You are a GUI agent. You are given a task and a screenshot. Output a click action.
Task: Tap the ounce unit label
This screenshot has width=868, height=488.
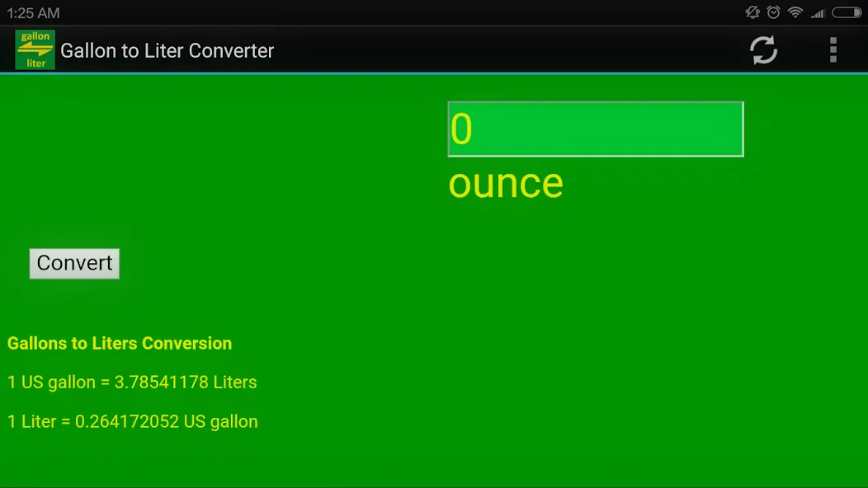click(x=506, y=185)
